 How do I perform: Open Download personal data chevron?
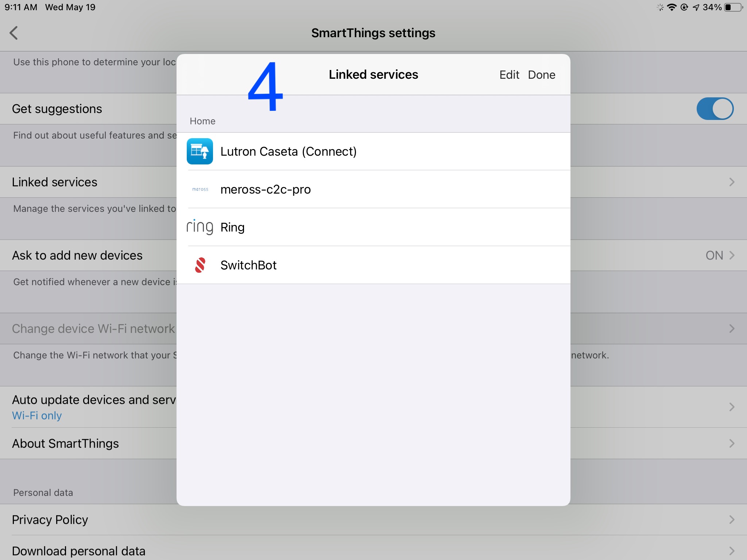(x=732, y=551)
